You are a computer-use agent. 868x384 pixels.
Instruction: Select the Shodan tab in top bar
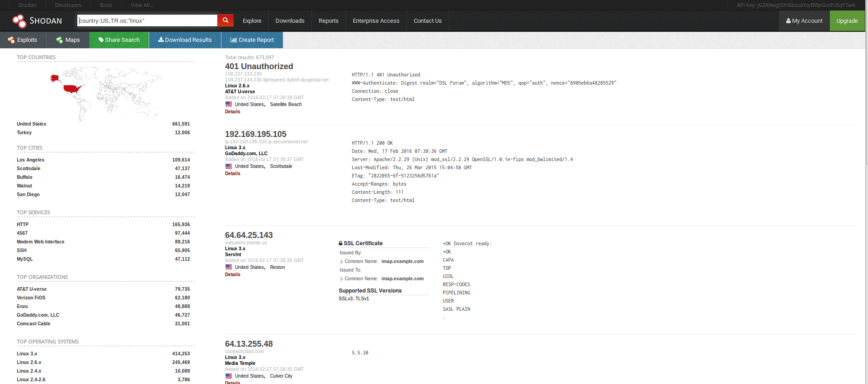(x=27, y=5)
